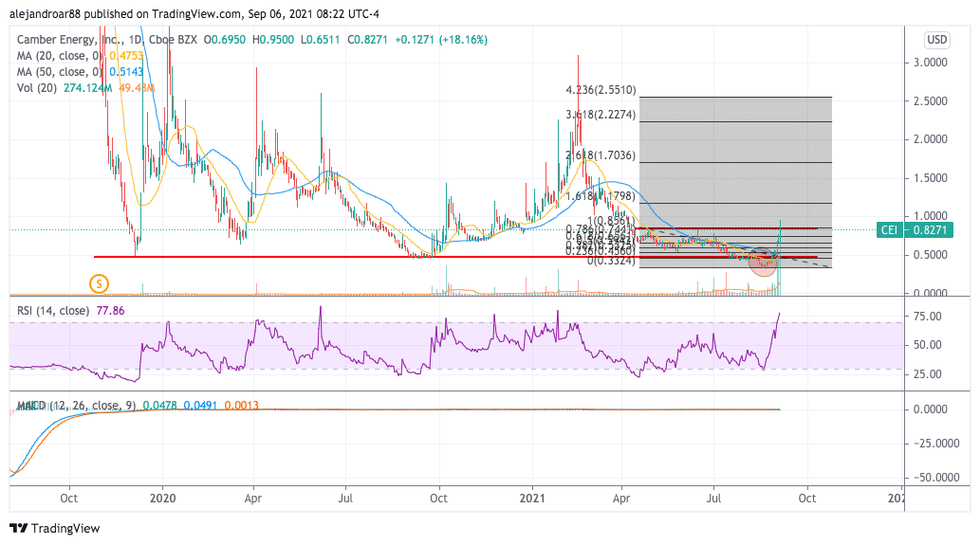This screenshot has width=980, height=545.
Task: Click the RSI value 77.86
Action: click(110, 310)
